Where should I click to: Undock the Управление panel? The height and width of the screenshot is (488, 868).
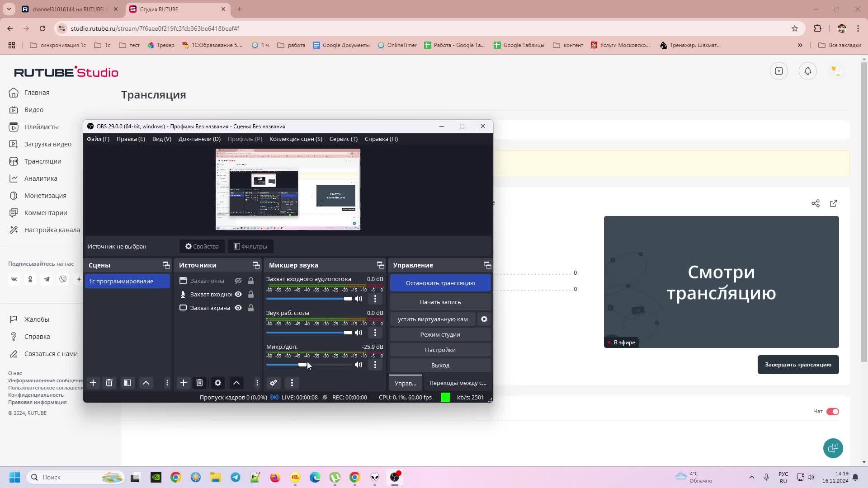487,265
